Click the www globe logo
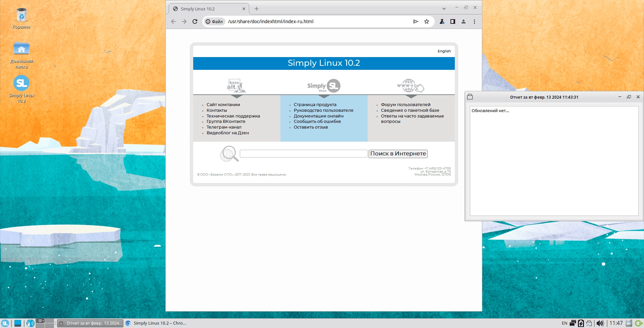The width and height of the screenshot is (644, 328). pos(411,86)
